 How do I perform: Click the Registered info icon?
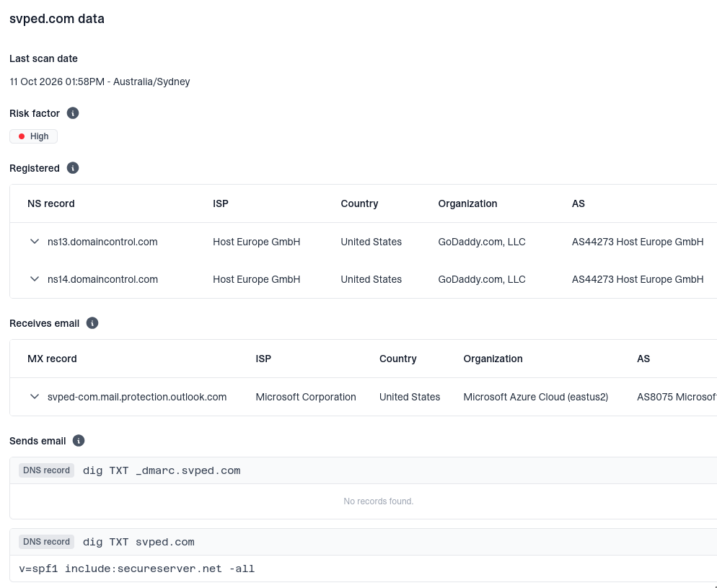73,168
